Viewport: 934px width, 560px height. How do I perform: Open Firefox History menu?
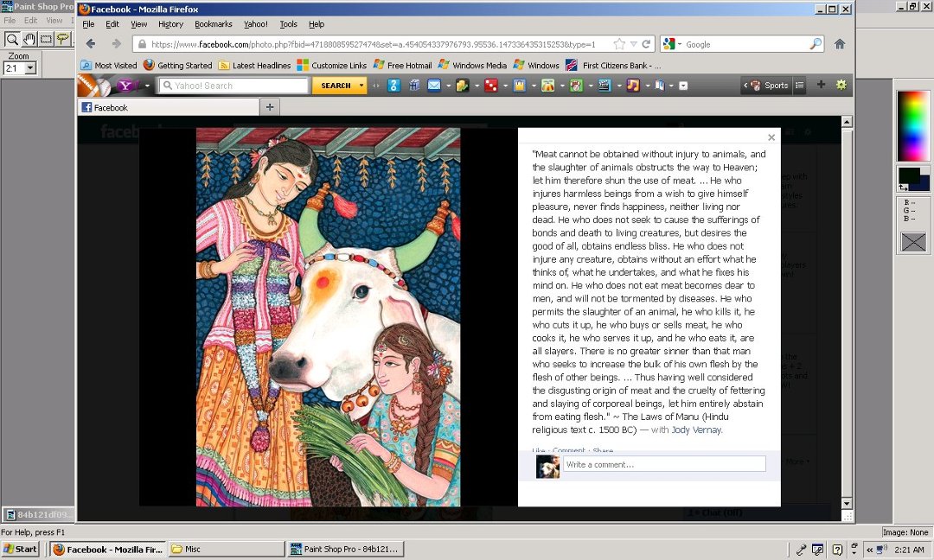170,24
